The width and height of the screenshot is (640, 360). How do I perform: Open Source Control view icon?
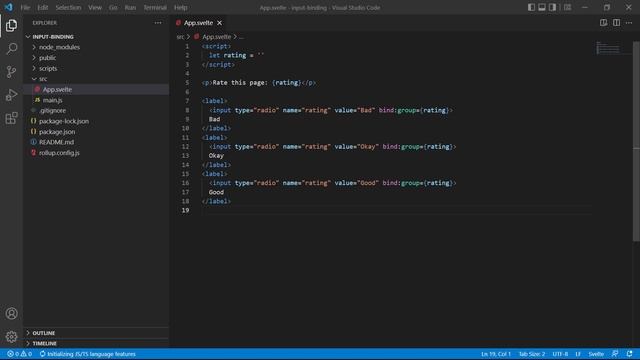11,72
